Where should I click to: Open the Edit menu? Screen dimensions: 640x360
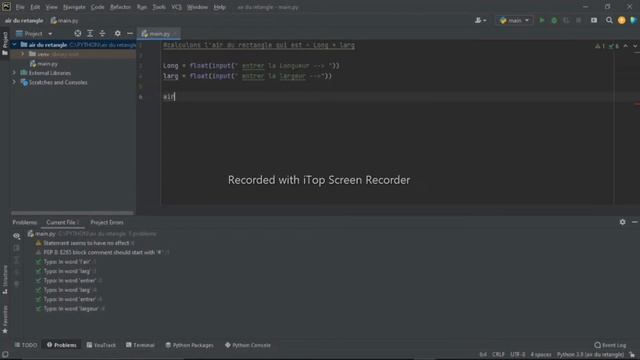[x=35, y=7]
